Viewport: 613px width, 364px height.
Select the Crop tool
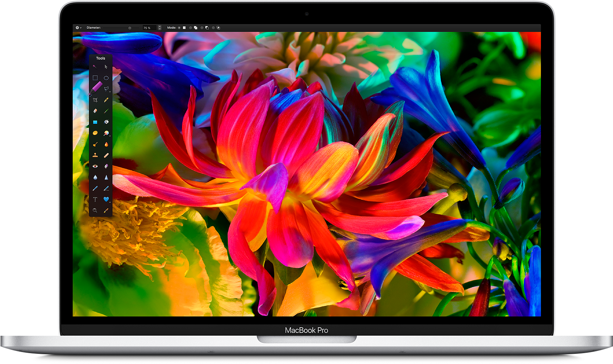coord(95,100)
